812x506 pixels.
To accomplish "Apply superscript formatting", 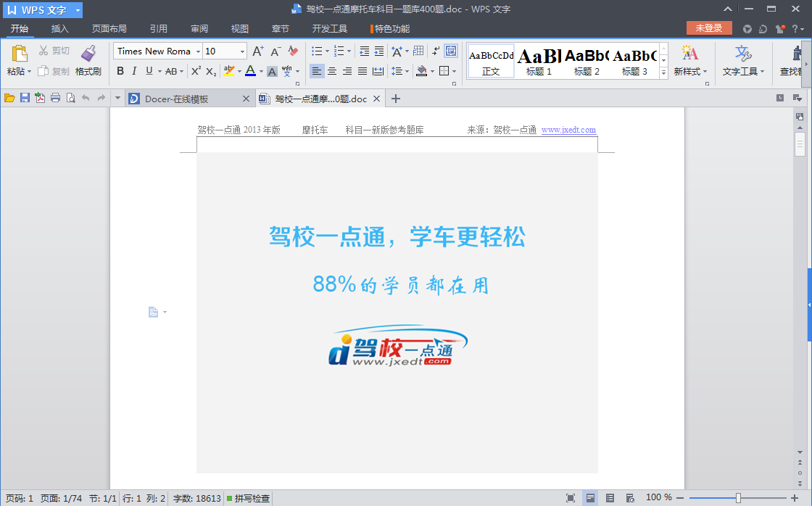I will point(194,72).
